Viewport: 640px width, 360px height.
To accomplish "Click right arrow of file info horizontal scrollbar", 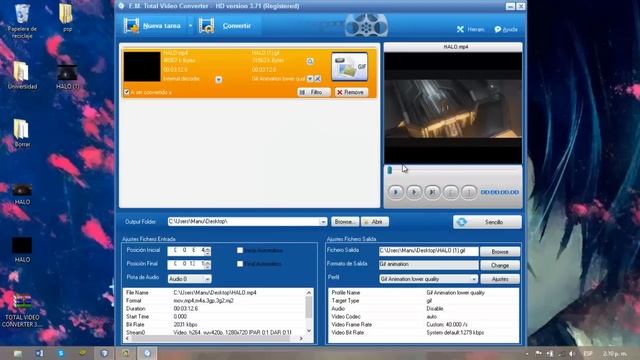I will coord(301,338).
